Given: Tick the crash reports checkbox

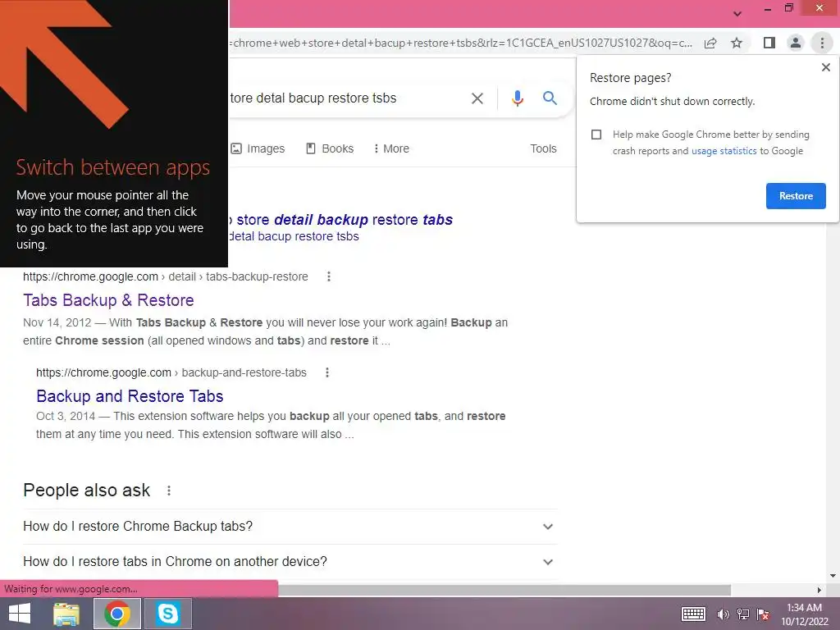Looking at the screenshot, I should click(596, 135).
